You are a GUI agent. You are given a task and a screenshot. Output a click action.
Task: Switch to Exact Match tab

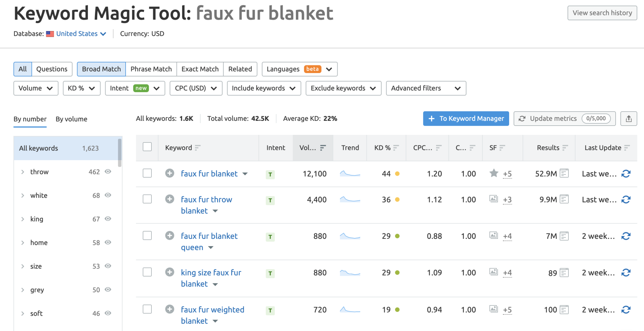tap(200, 69)
